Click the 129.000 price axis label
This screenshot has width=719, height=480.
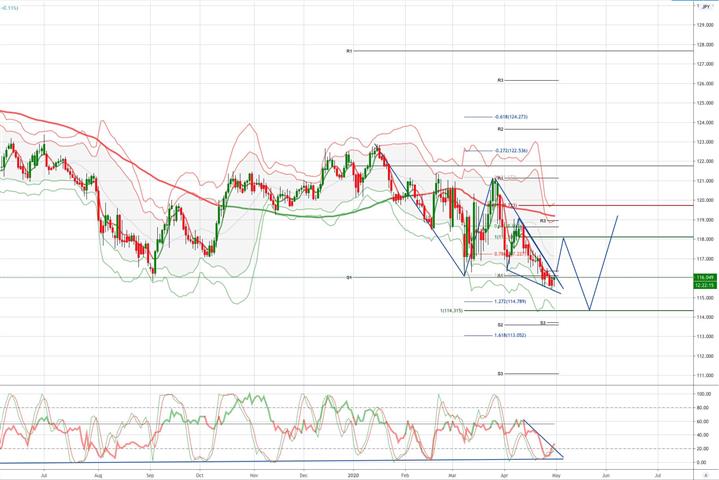[705, 25]
